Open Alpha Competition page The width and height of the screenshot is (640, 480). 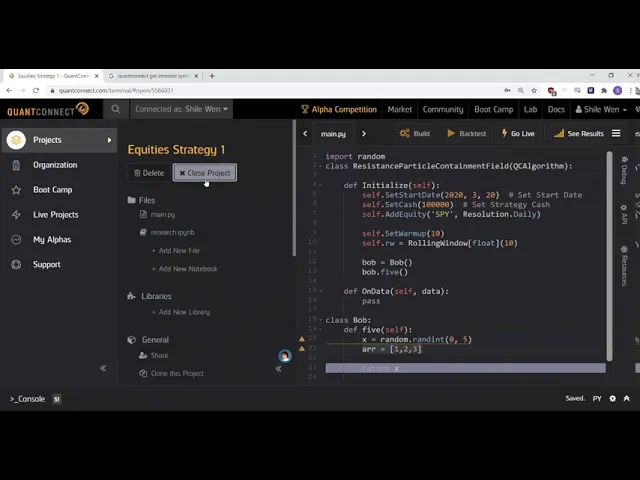(x=339, y=109)
